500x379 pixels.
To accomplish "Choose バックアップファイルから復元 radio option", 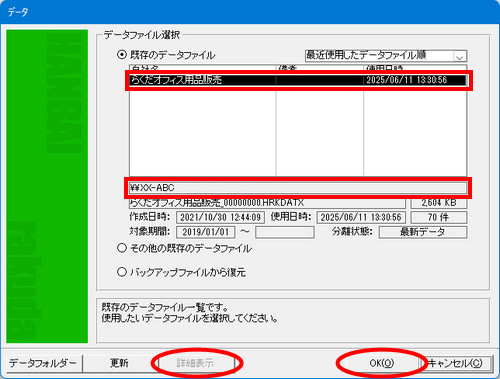I will pyautogui.click(x=122, y=272).
